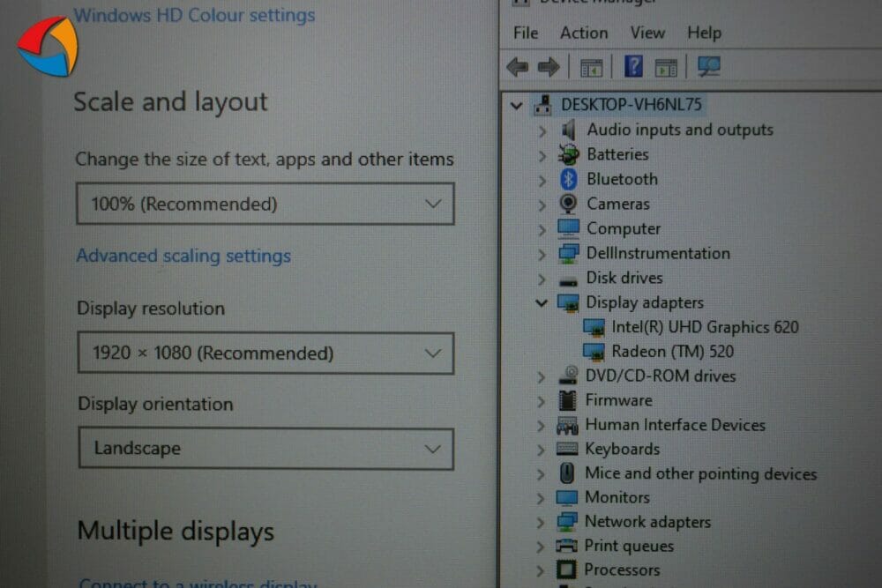Select the DVD/CD-ROM drives label
This screenshot has height=588, width=882.
[x=661, y=376]
